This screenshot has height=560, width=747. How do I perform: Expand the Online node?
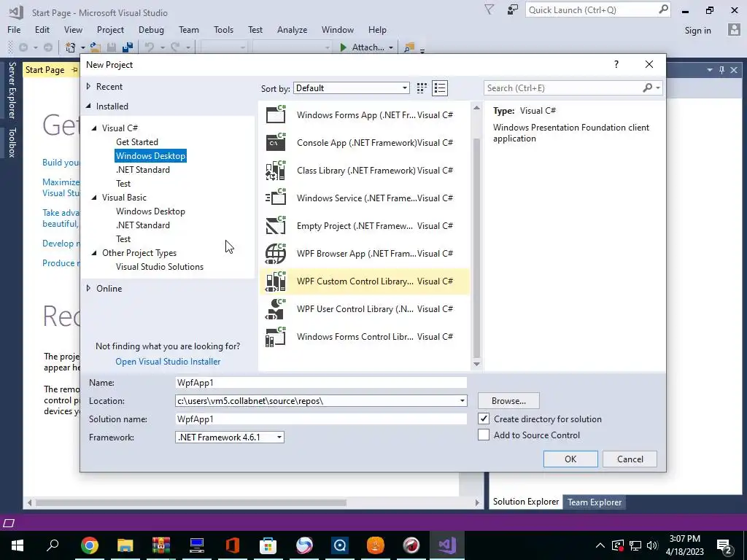88,288
